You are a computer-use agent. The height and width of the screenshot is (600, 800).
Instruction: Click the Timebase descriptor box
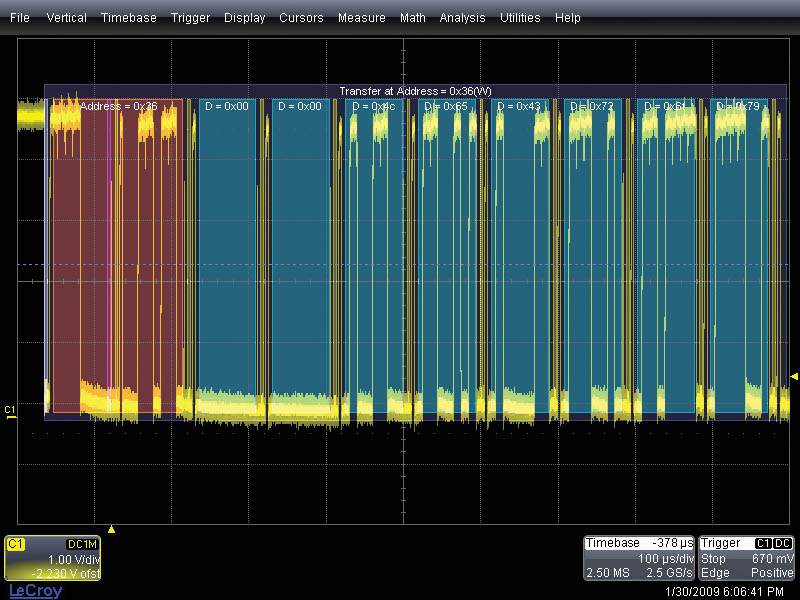639,558
